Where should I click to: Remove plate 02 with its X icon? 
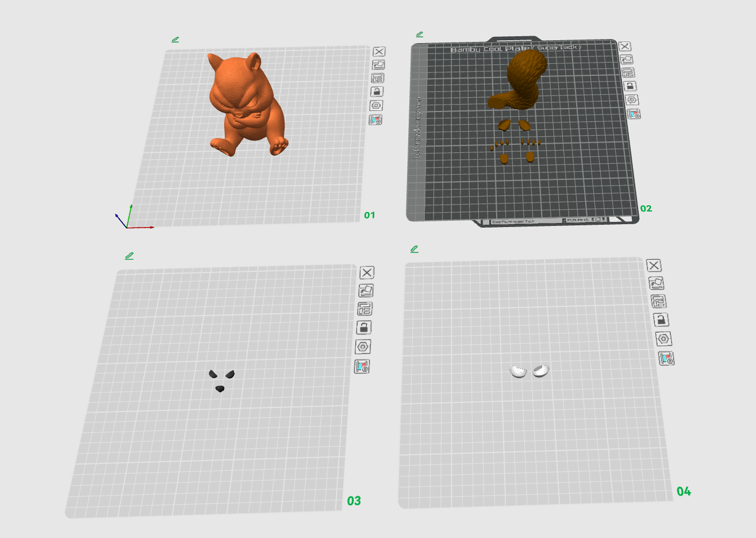point(625,47)
